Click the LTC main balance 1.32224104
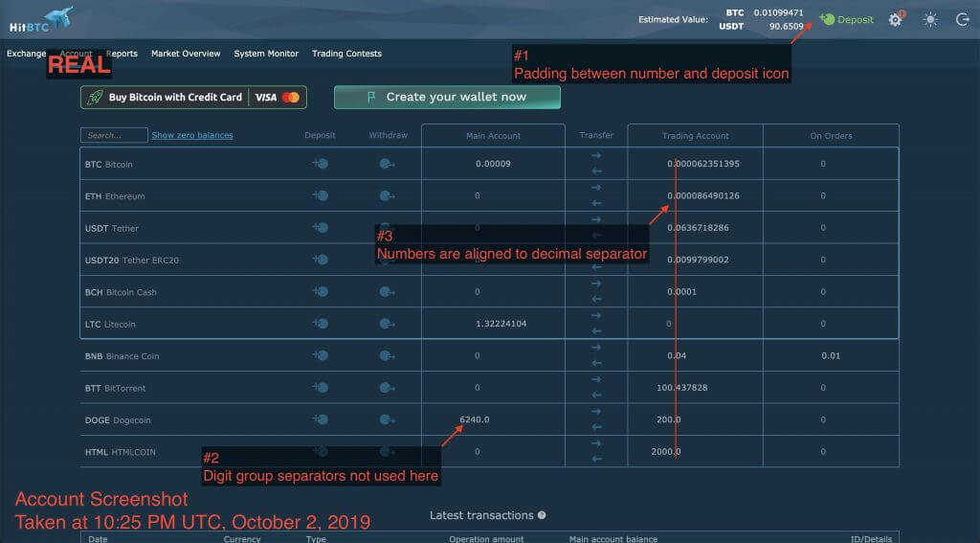This screenshot has height=543, width=980. coord(501,324)
